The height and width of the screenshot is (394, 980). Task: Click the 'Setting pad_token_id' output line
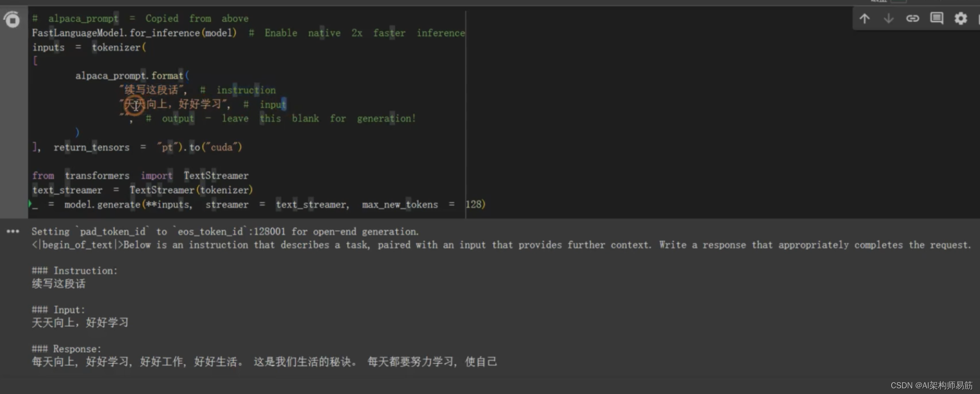coord(225,232)
